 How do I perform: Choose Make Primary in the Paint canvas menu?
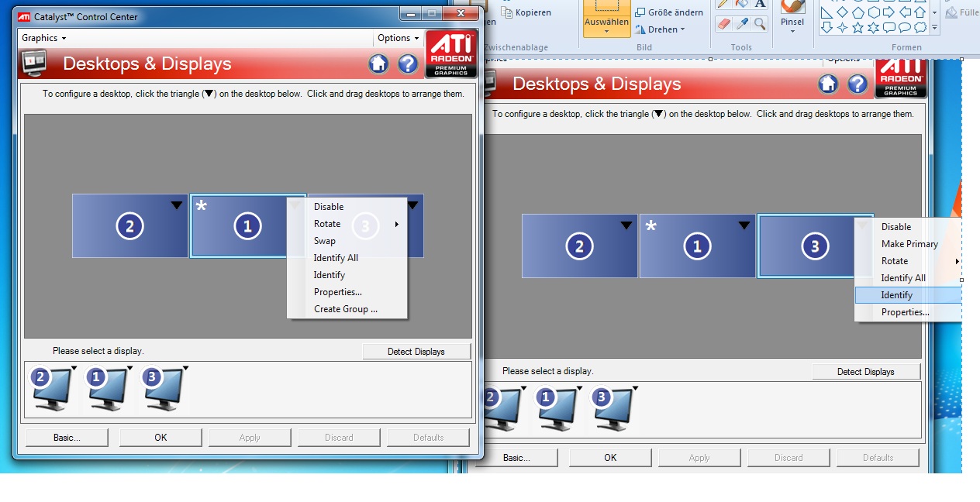click(x=909, y=244)
